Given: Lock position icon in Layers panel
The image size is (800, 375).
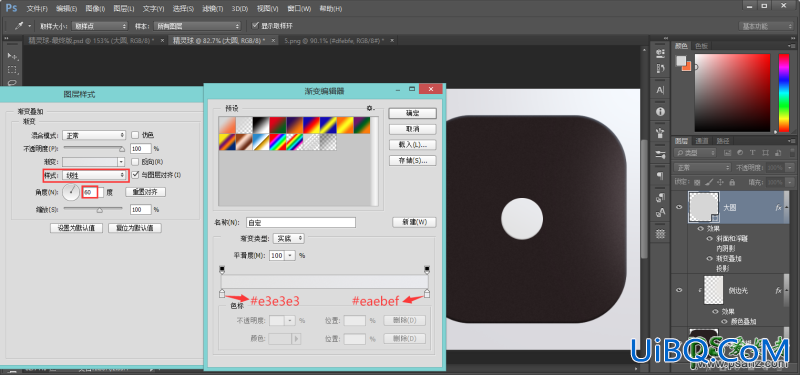Looking at the screenshot, I should 720,182.
